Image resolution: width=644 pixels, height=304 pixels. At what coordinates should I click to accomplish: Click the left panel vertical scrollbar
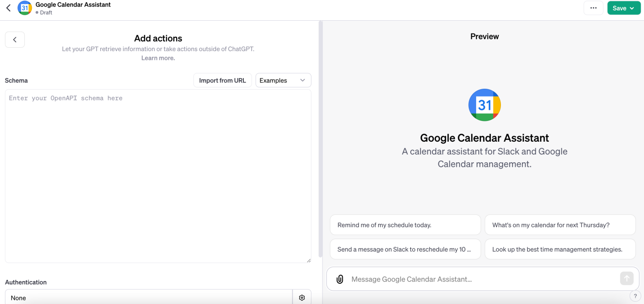[x=320, y=139]
